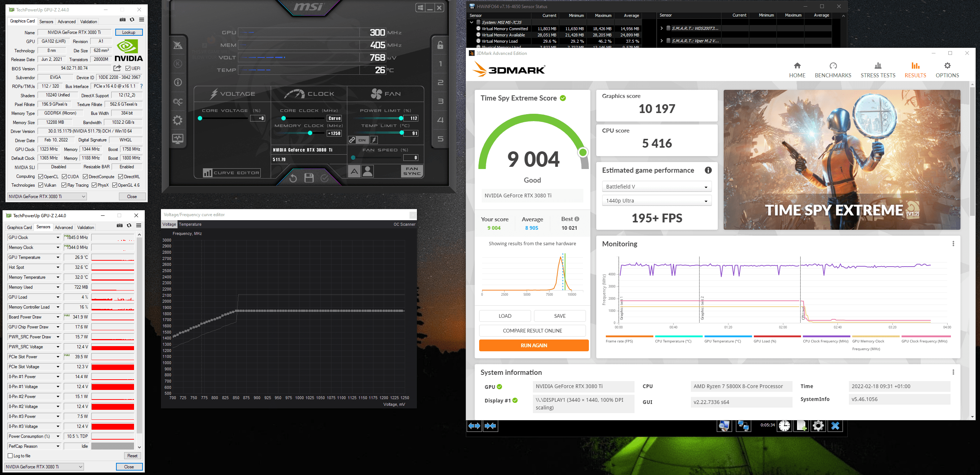
Task: Click Bus Interface question mark in GPU-Z
Action: pyautogui.click(x=141, y=86)
